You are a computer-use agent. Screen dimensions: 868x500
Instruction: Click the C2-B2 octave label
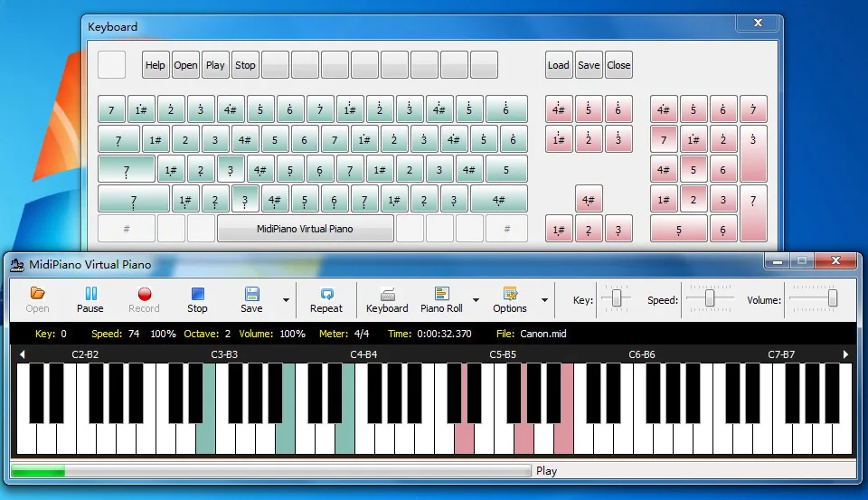click(85, 354)
